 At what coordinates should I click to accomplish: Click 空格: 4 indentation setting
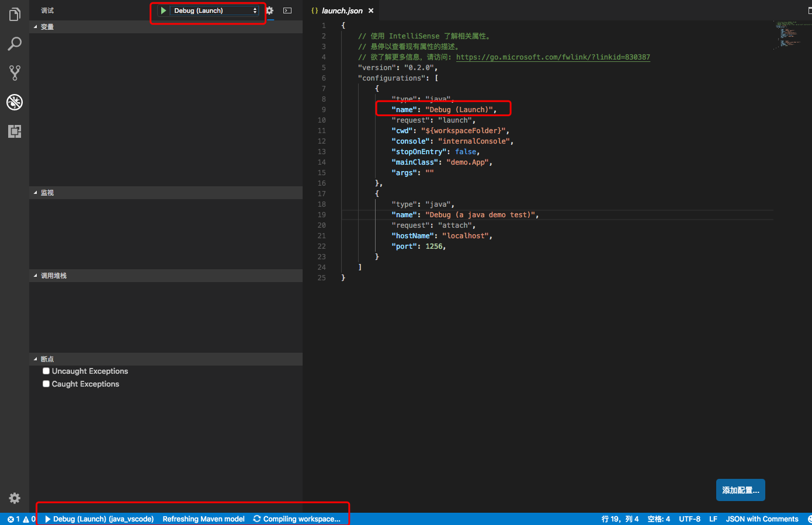(x=659, y=519)
